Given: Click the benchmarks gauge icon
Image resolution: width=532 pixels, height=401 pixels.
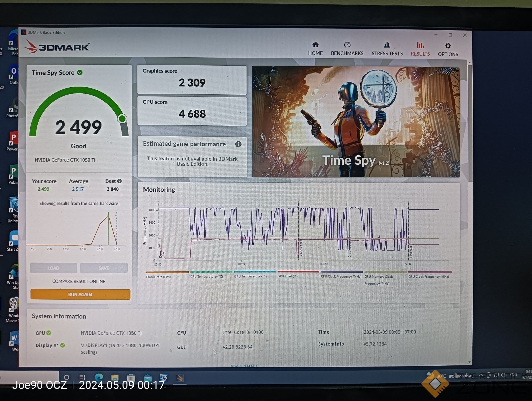Looking at the screenshot, I should 347,45.
